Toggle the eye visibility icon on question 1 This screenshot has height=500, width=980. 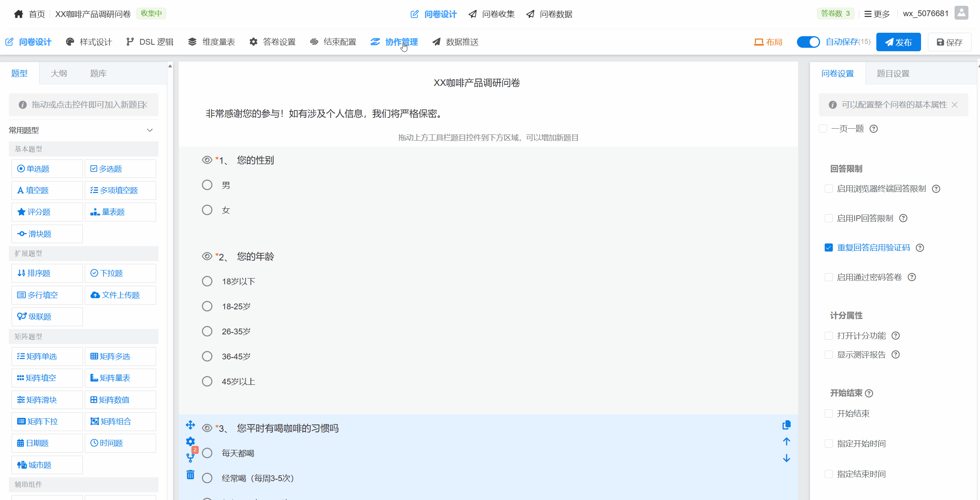(207, 160)
